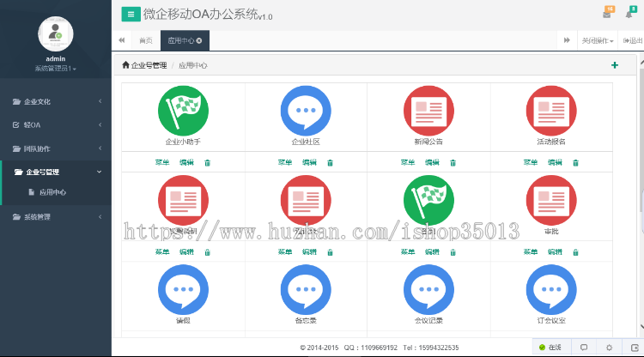The width and height of the screenshot is (644, 357).
Task: Delete 企业社区 using its trash icon
Action: point(330,163)
